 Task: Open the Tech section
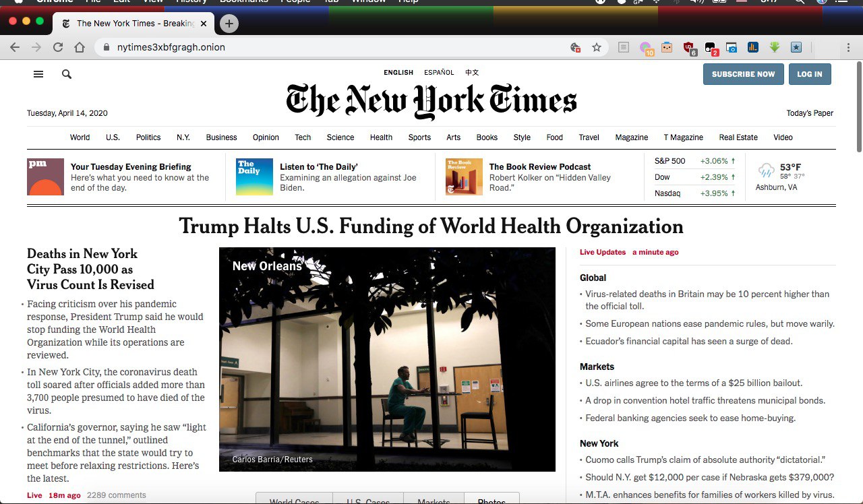click(303, 137)
